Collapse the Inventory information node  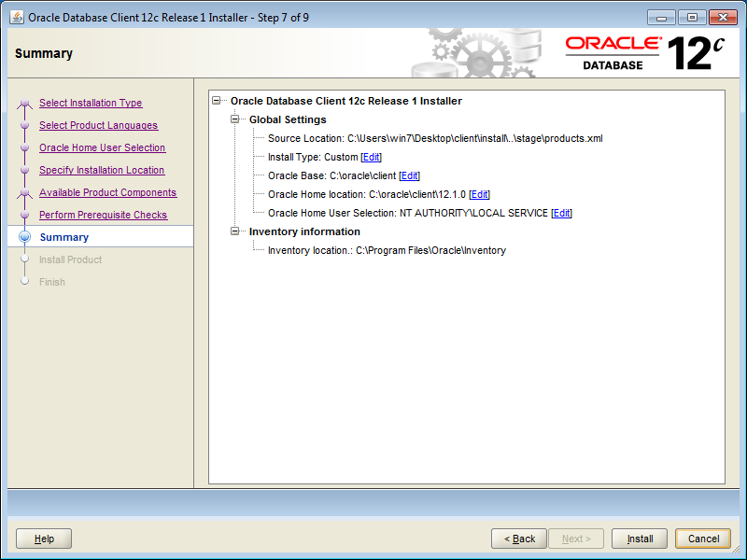click(235, 231)
